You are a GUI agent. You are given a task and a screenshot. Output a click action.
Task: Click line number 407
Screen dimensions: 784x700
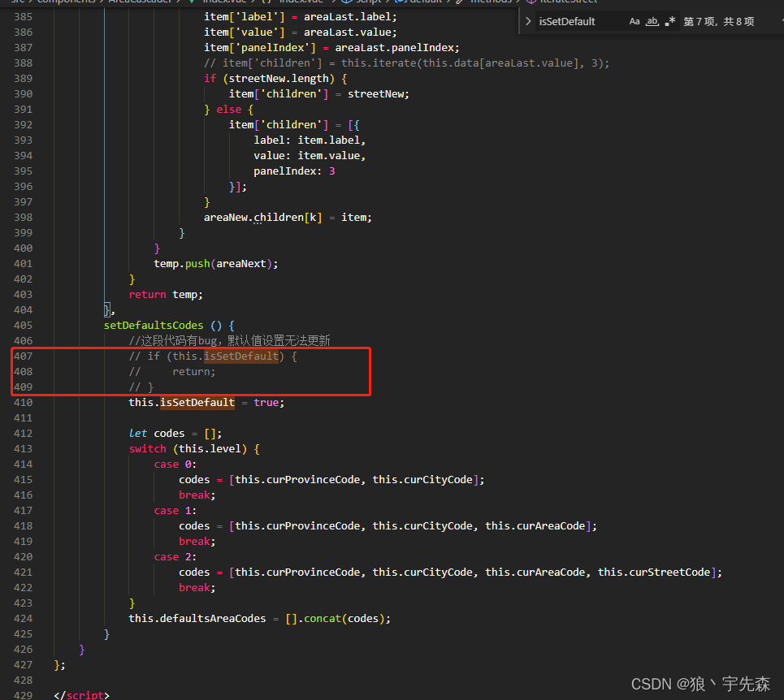click(24, 356)
